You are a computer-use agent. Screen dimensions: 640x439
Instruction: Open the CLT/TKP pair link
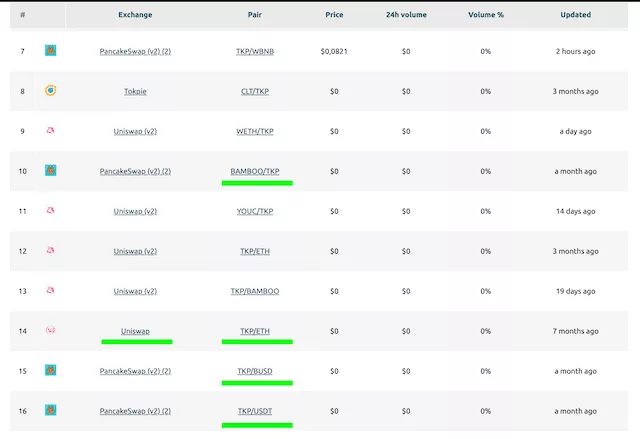coord(255,91)
